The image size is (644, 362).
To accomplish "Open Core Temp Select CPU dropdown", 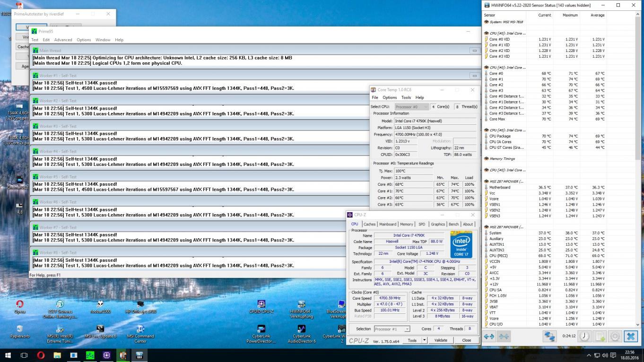I will click(411, 107).
